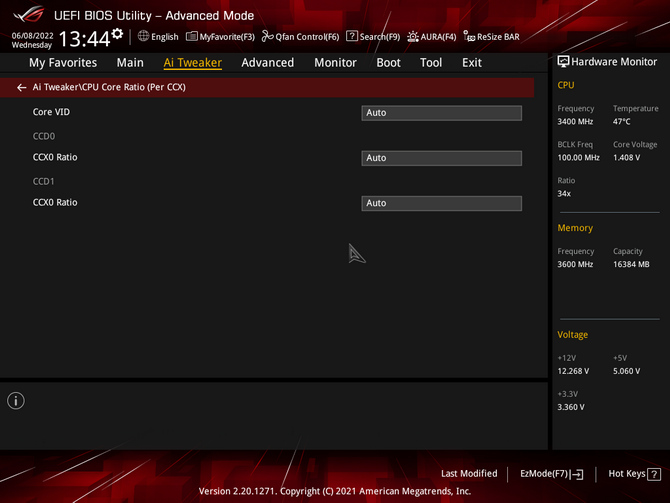Click CPU temperature value 47°C
The width and height of the screenshot is (670, 503).
622,122
